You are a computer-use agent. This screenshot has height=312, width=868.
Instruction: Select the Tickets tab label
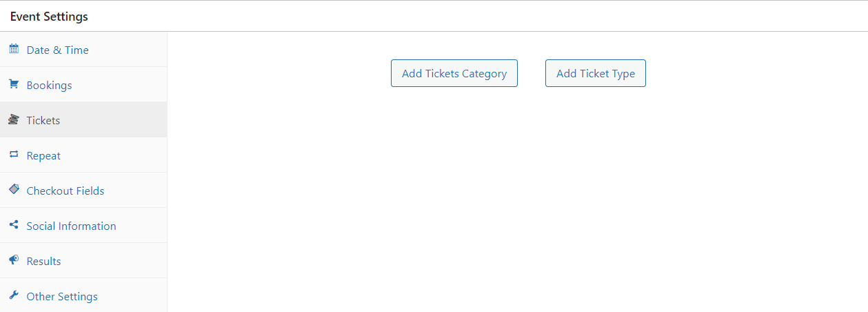coord(43,121)
